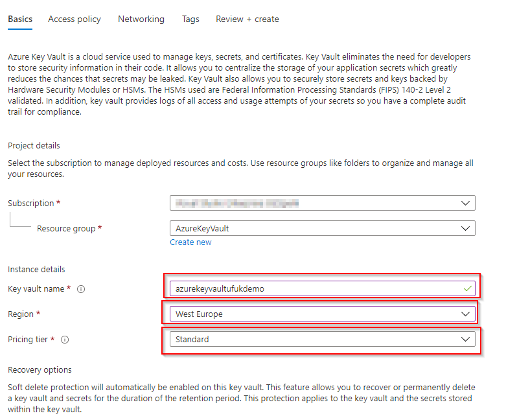Click the green validation checkmark in name field
The height and width of the screenshot is (420, 506).
(x=468, y=288)
